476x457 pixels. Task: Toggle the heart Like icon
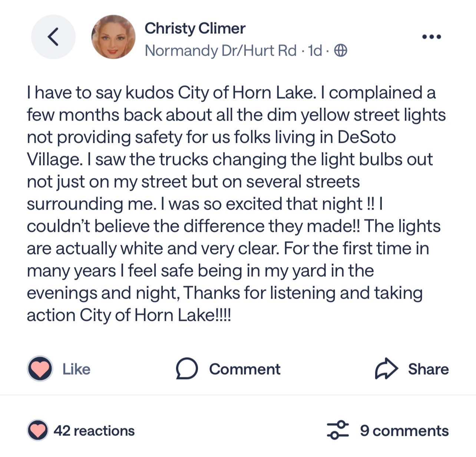[x=40, y=369]
